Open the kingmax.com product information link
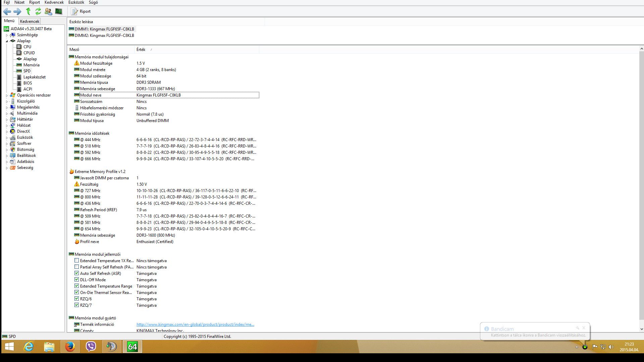This screenshot has width=644, height=362. (x=195, y=324)
